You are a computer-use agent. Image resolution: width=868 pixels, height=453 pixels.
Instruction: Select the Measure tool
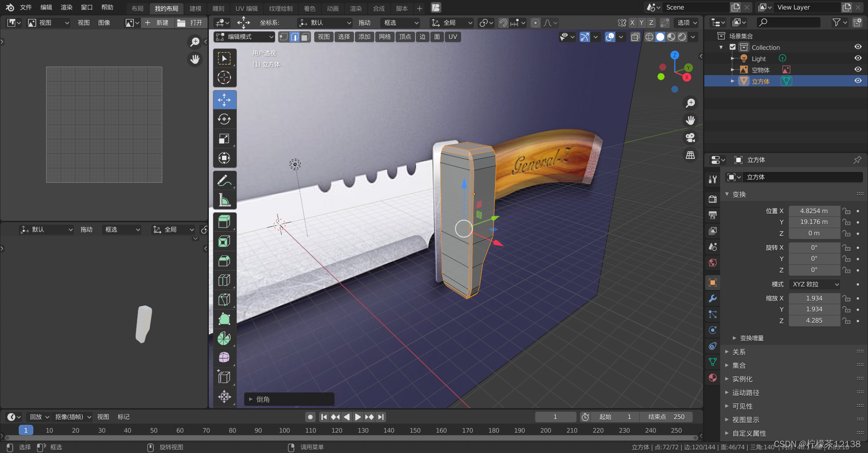tap(224, 200)
